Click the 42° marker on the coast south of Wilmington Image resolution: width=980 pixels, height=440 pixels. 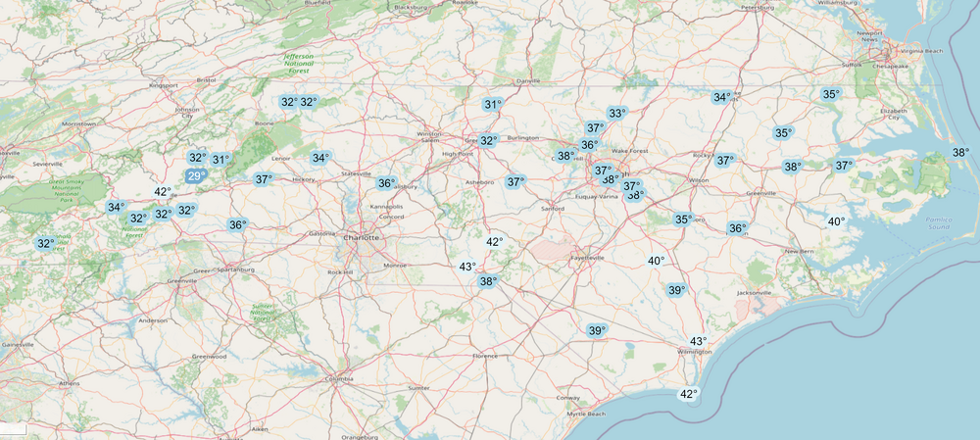[689, 394]
